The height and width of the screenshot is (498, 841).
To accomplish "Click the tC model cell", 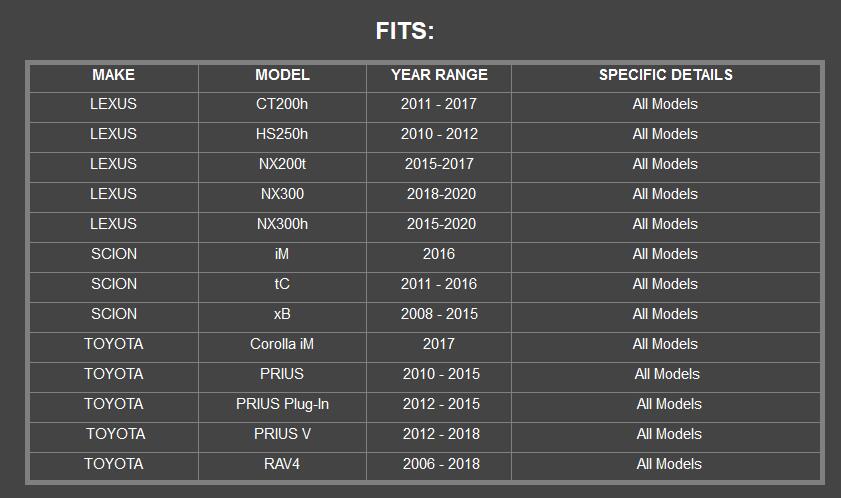I will click(x=282, y=284).
